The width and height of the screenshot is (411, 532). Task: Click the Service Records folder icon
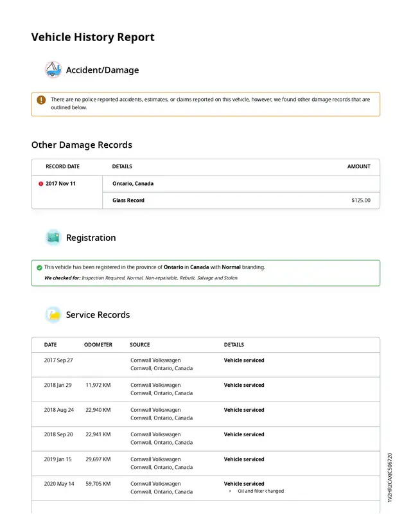[x=53, y=315]
